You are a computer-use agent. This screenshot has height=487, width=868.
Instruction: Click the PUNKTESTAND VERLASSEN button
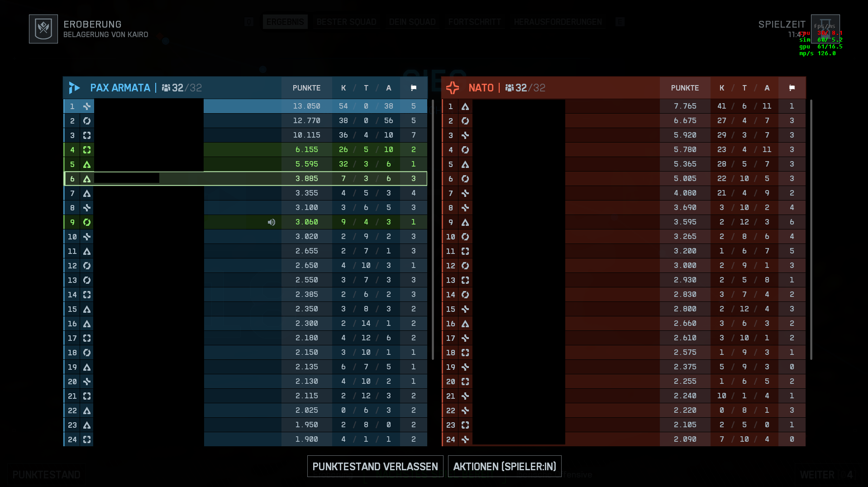pyautogui.click(x=374, y=466)
